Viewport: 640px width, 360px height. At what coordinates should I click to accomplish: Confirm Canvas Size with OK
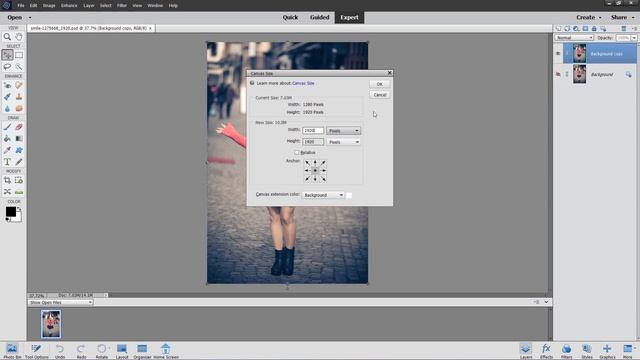click(x=380, y=84)
